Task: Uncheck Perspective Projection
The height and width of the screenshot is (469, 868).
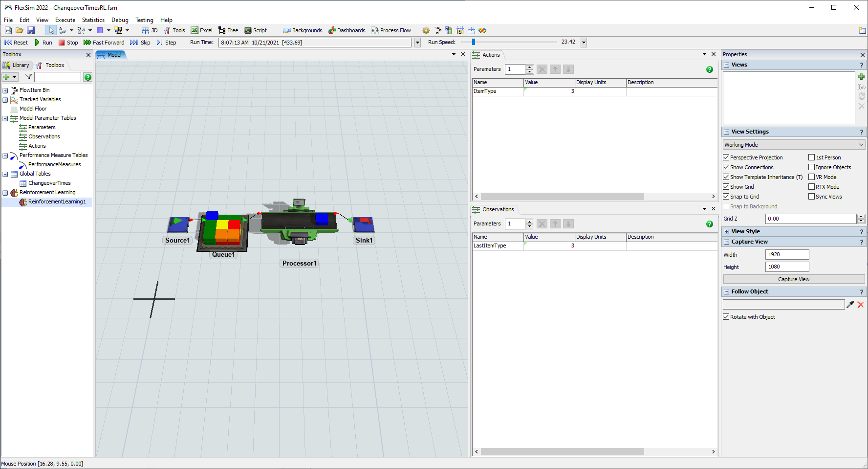Action: 726,157
